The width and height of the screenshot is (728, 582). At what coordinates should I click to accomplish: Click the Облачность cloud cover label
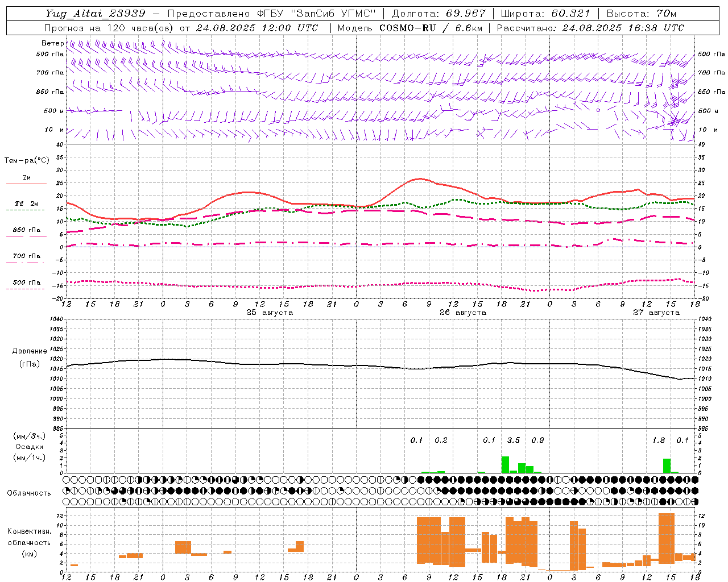[29, 493]
